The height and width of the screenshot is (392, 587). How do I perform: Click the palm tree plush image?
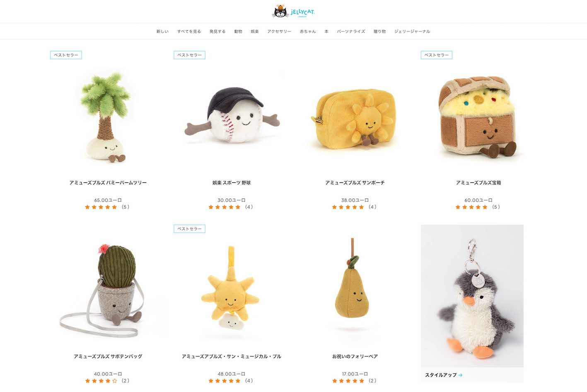(x=108, y=118)
